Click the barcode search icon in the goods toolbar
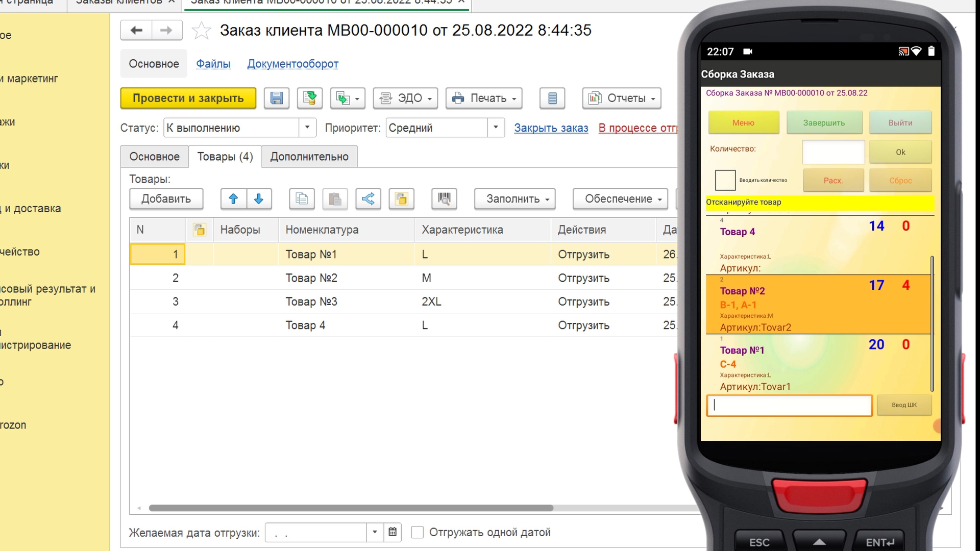Screen dimensions: 980x551 [x=444, y=199]
